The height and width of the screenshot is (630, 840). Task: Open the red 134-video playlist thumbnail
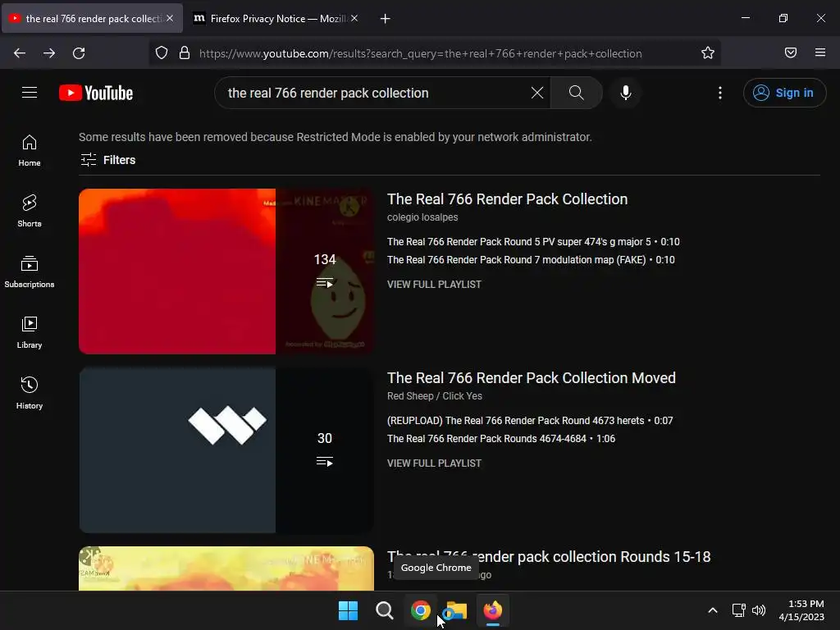pyautogui.click(x=226, y=271)
